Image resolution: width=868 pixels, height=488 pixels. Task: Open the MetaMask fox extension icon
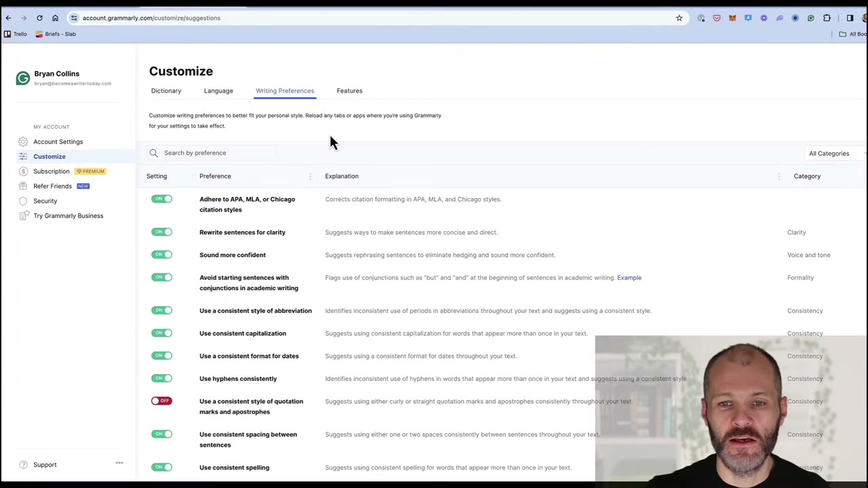[x=732, y=18]
